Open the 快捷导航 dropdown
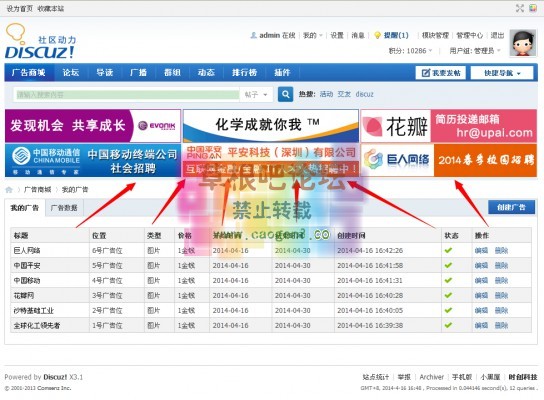This screenshot has width=544, height=400. (502, 73)
